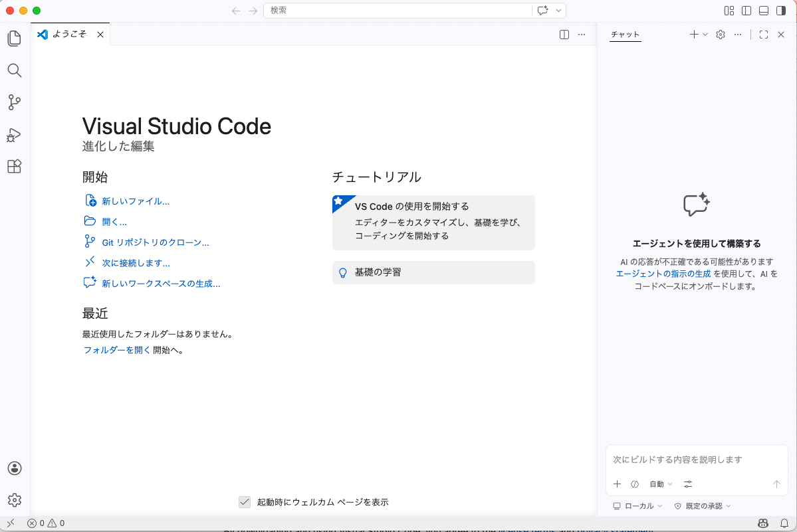Image resolution: width=797 pixels, height=532 pixels.
Task: Add context with plus in chat input
Action: click(617, 484)
